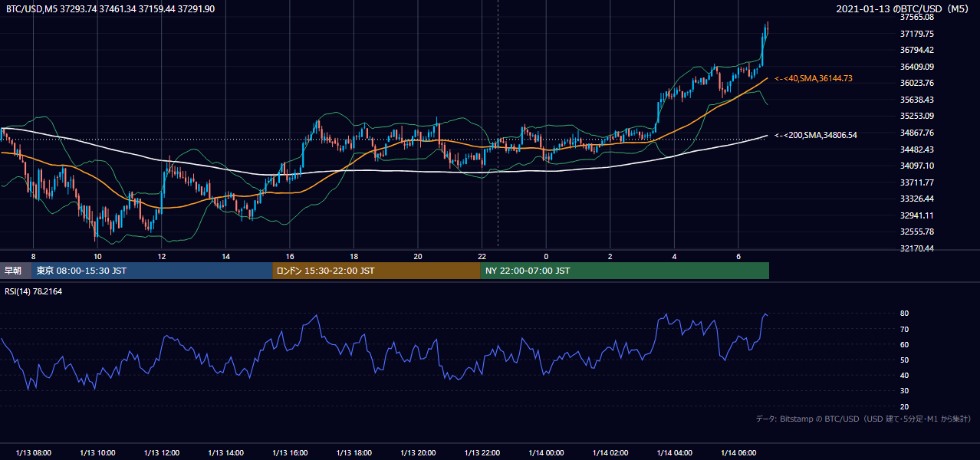The height and width of the screenshot is (460, 980).
Task: Click the 200 SMA 34806.54 label
Action: pos(816,135)
